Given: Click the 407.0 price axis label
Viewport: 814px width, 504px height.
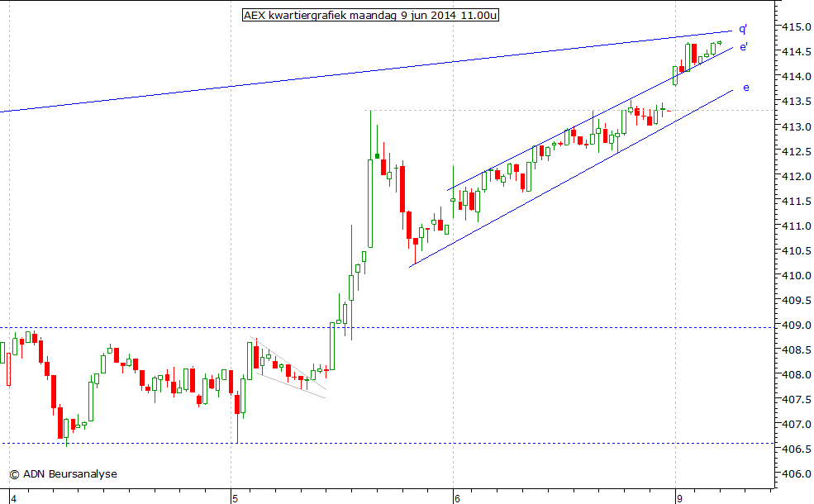Looking at the screenshot, I should coord(797,425).
